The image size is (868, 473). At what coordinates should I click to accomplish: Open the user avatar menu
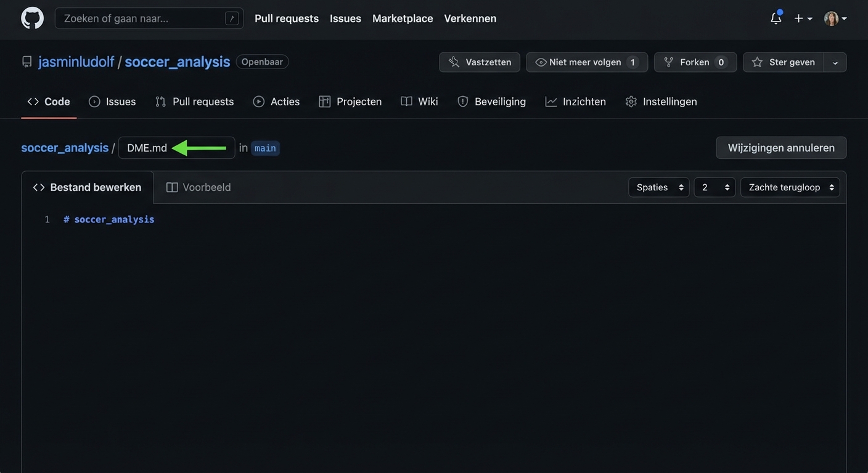835,18
